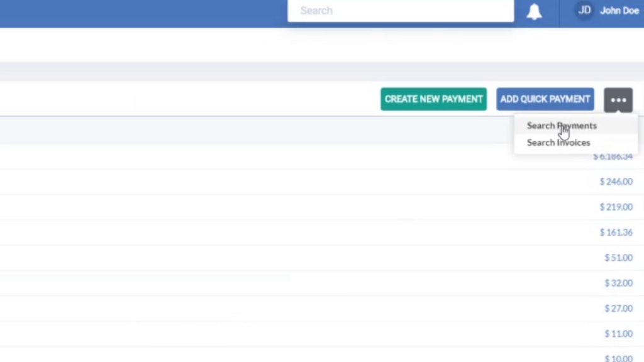Click the $ 161.36 amount

[616, 233]
